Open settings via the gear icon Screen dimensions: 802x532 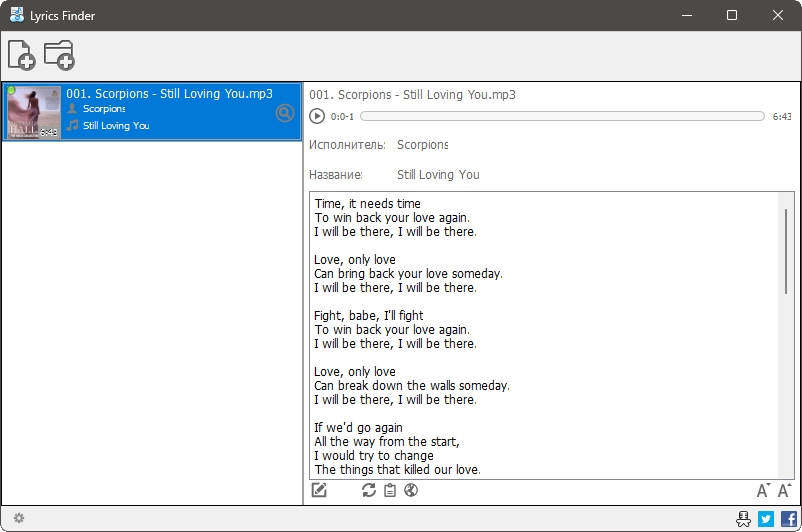coord(19,518)
